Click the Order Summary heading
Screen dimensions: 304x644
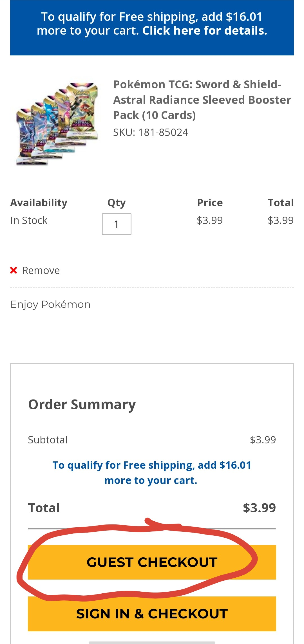pos(82,405)
